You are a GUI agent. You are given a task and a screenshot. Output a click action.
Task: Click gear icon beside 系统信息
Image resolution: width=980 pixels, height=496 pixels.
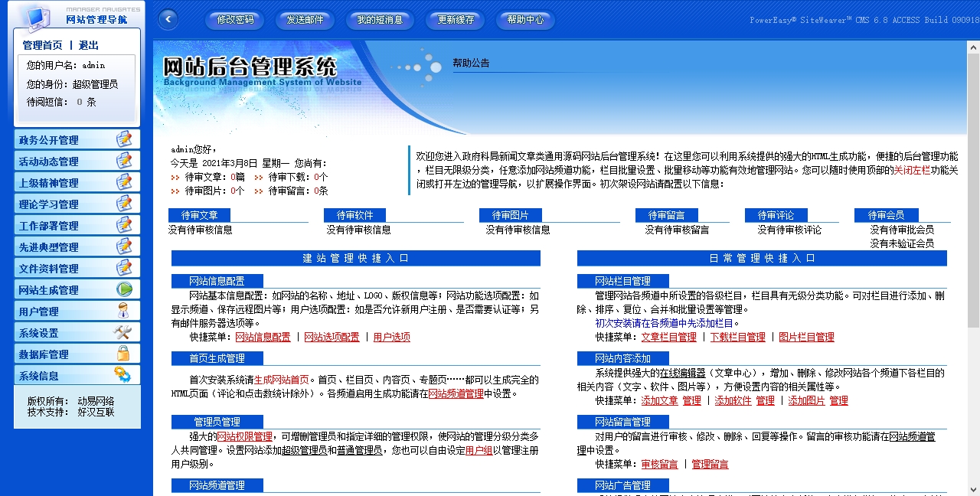[123, 375]
